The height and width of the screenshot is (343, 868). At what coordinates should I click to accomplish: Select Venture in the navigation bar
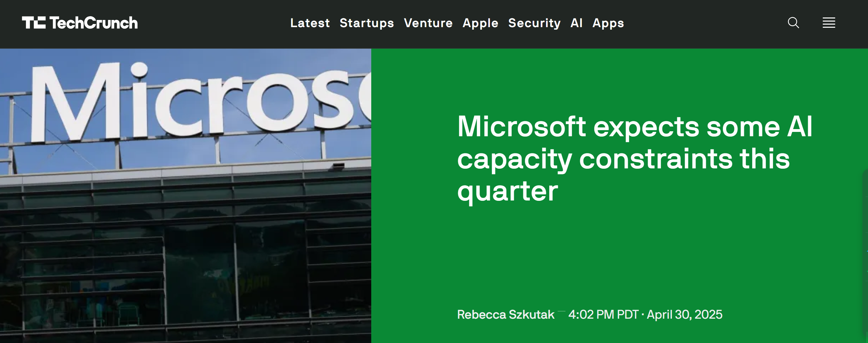coord(428,23)
